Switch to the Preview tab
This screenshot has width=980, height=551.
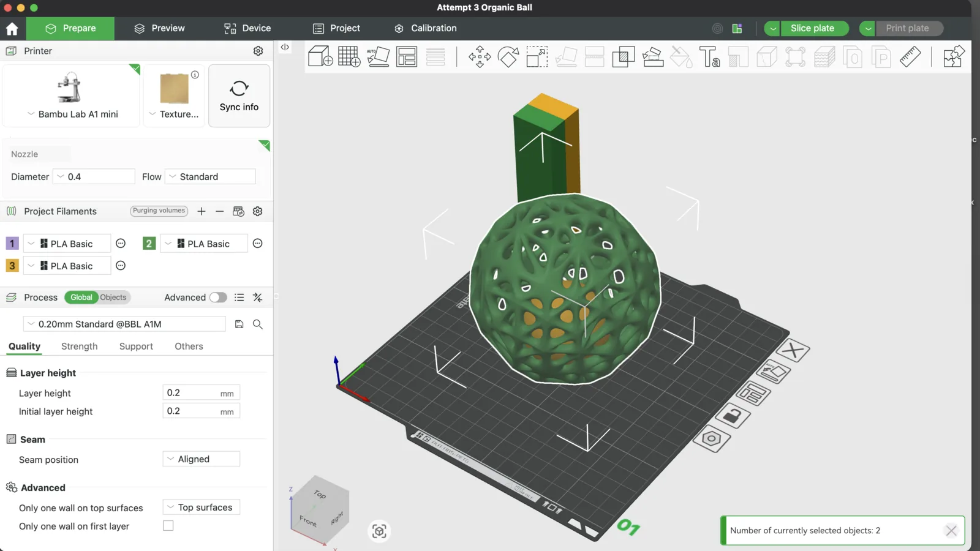coord(159,28)
